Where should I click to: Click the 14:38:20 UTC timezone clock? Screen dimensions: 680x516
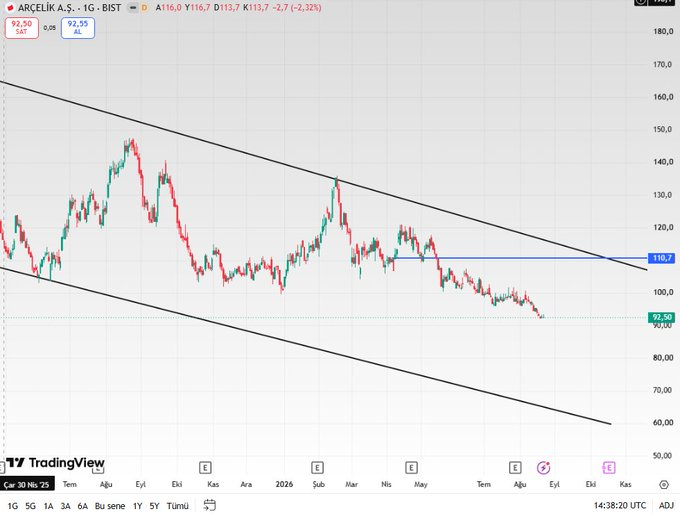620,506
